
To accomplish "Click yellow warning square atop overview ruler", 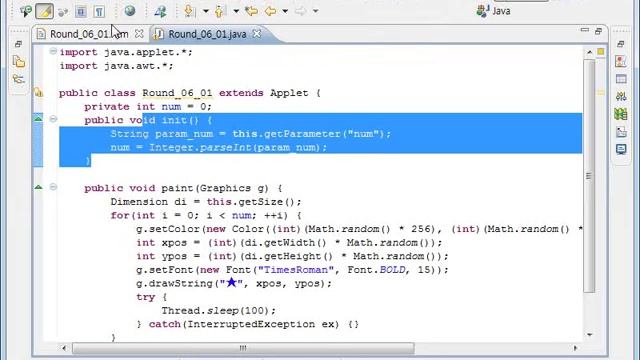I will tap(601, 52).
